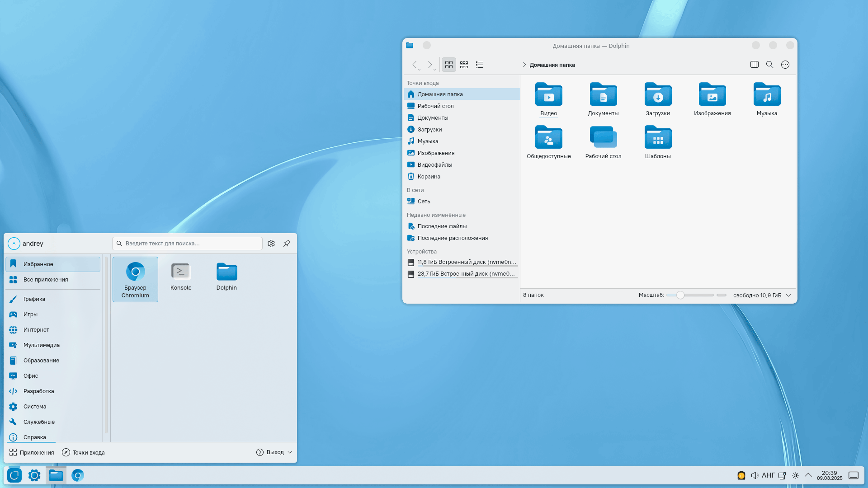Switch Dolphin to details list view
Viewport: 868px width, 488px height.
[480, 65]
